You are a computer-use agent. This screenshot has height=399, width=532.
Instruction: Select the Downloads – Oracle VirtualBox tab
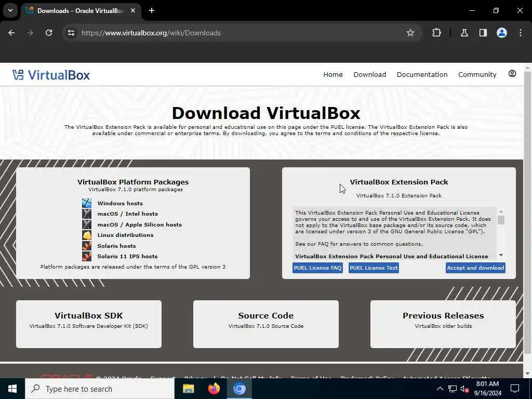[80, 10]
